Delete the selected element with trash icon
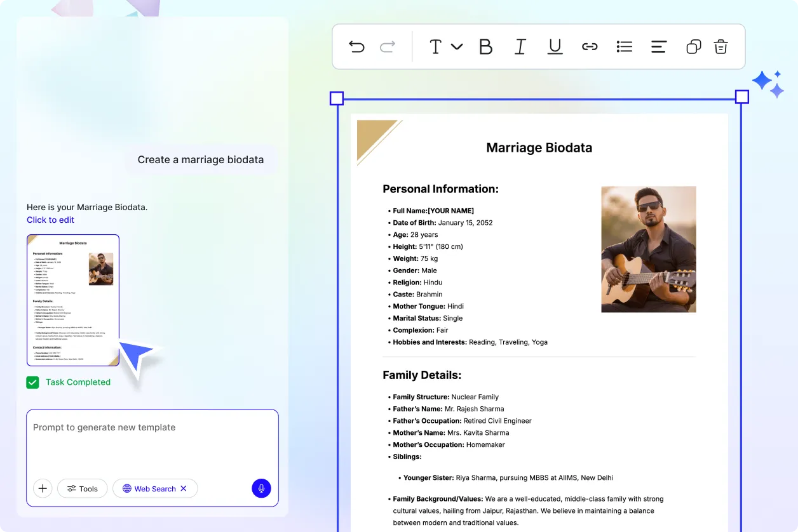The image size is (798, 532). pyautogui.click(x=720, y=46)
